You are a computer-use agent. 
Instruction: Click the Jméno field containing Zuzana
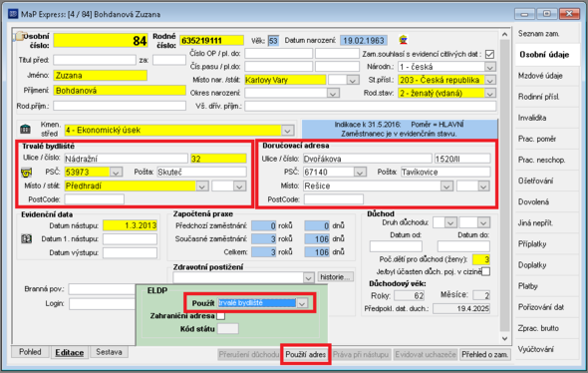click(100, 76)
